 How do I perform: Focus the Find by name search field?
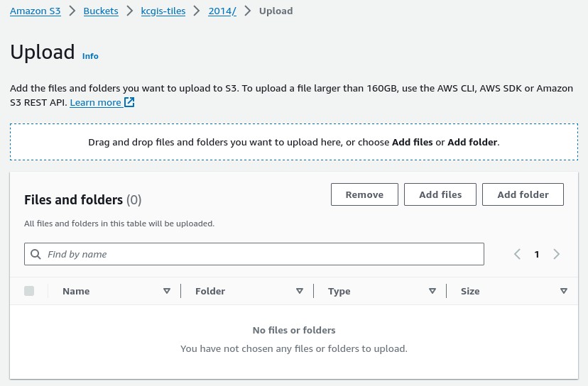click(x=263, y=254)
